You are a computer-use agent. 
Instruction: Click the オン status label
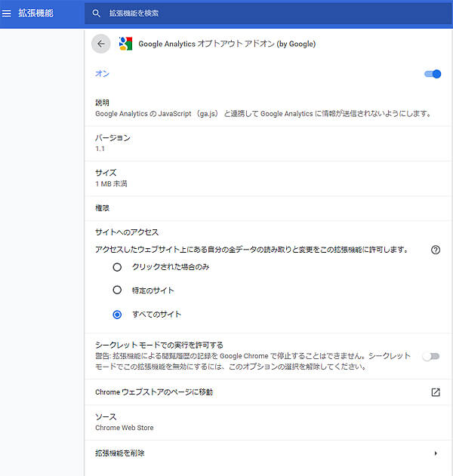(x=102, y=74)
